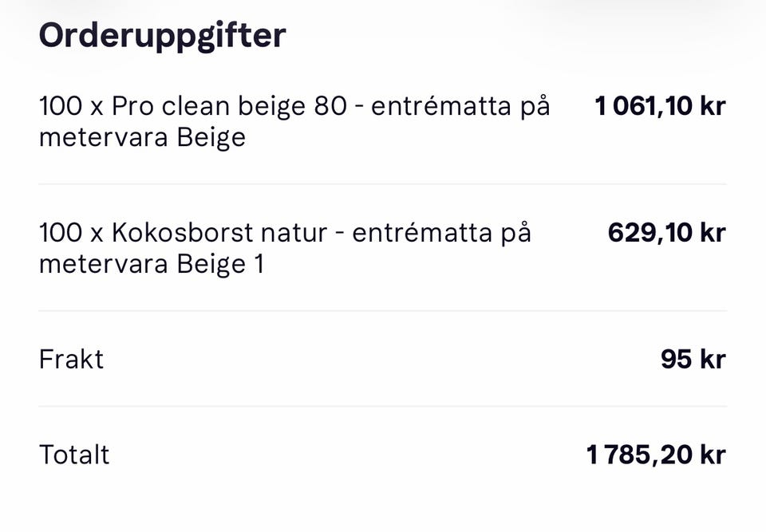766x532 pixels.
Task: Click the divider between Frakt and Totalt
Action: [x=383, y=407]
